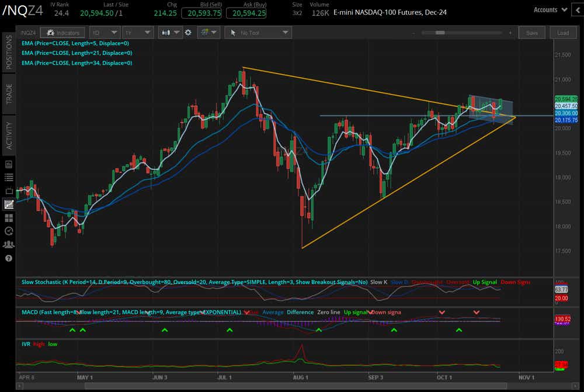
Task: Open the POSITIONS side tab
Action: pyautogui.click(x=9, y=52)
